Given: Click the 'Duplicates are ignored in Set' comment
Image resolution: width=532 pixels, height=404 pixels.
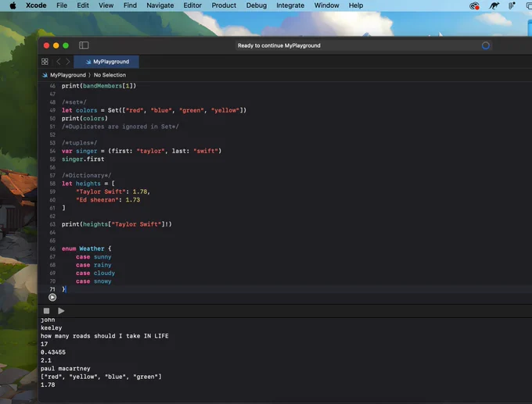Looking at the screenshot, I should (120, 127).
